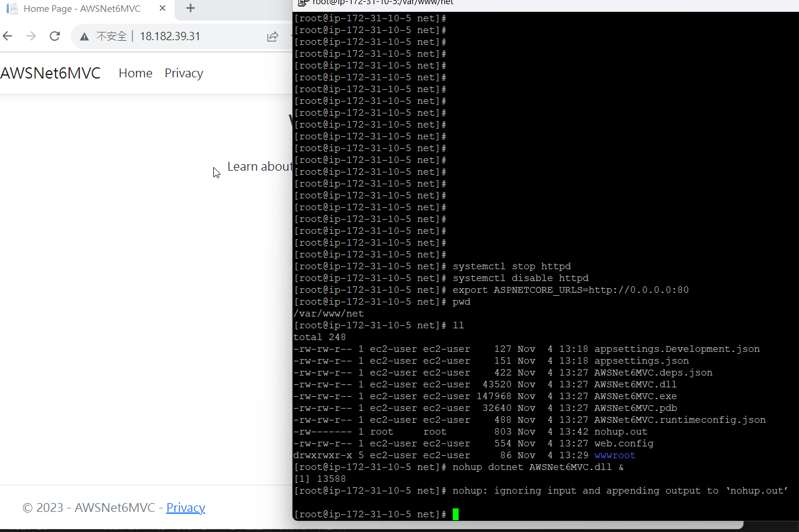Click the '[1] 13588' job id line
This screenshot has width=799, height=532.
(320, 479)
